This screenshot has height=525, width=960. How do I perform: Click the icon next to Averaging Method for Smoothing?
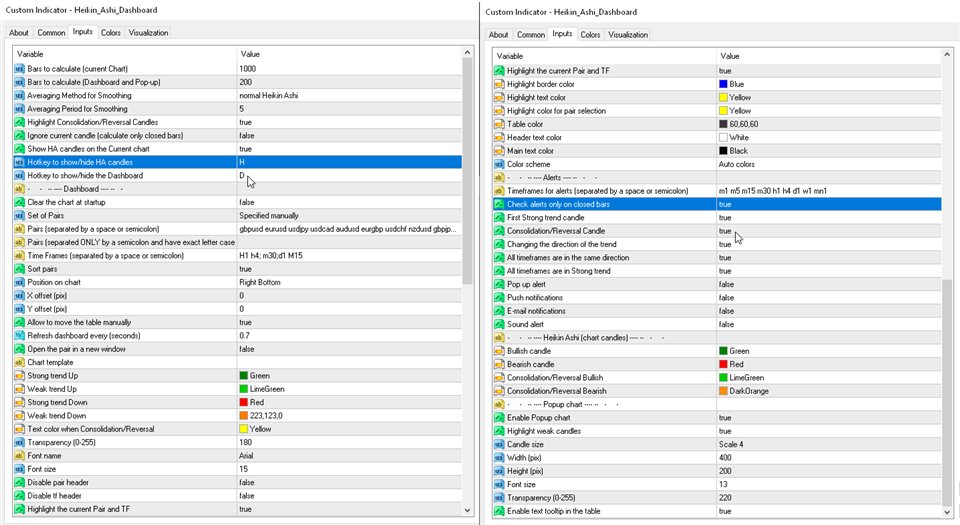click(x=20, y=94)
